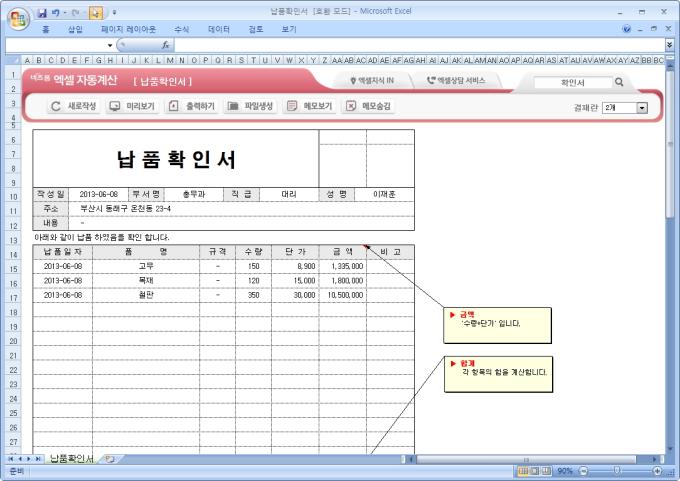The image size is (680, 481).
Task: Click the Name Box field
Action: click(56, 45)
